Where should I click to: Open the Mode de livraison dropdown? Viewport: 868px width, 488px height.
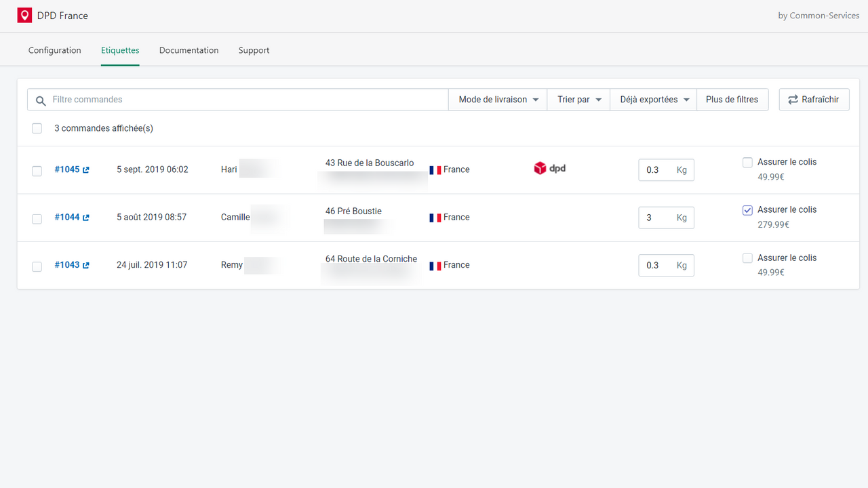pyautogui.click(x=497, y=99)
